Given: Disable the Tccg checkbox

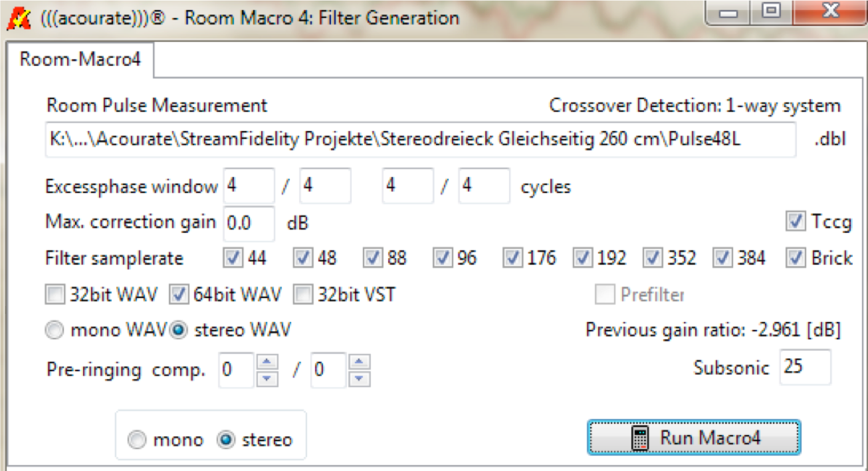Looking at the screenshot, I should pos(794,222).
